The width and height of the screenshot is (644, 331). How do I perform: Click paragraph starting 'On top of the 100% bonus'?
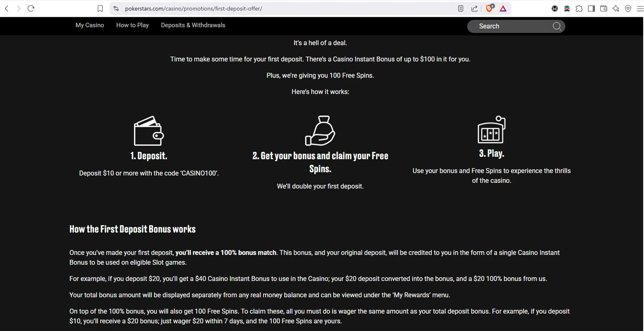pyautogui.click(x=319, y=316)
